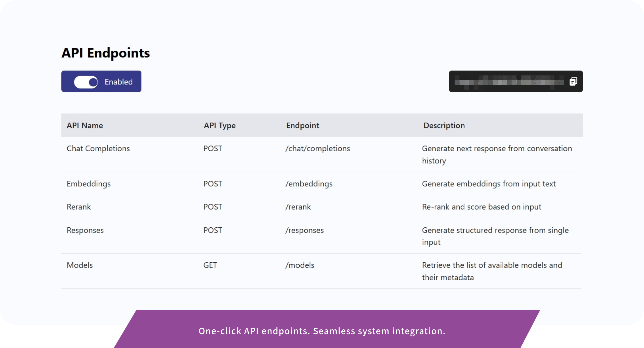Select the Chat Completions API name

point(98,149)
